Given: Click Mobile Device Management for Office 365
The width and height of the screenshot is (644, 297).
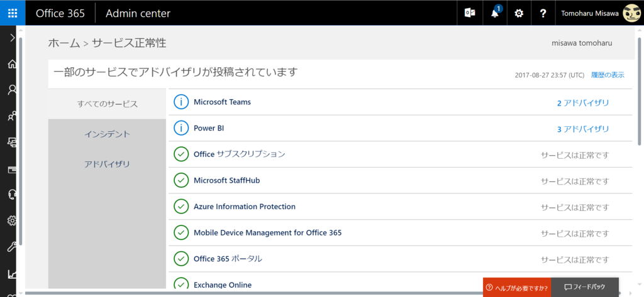Looking at the screenshot, I should click(268, 233).
